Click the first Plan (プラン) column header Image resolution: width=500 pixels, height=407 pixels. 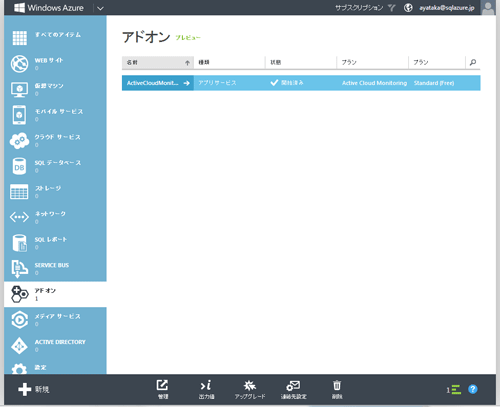point(373,62)
